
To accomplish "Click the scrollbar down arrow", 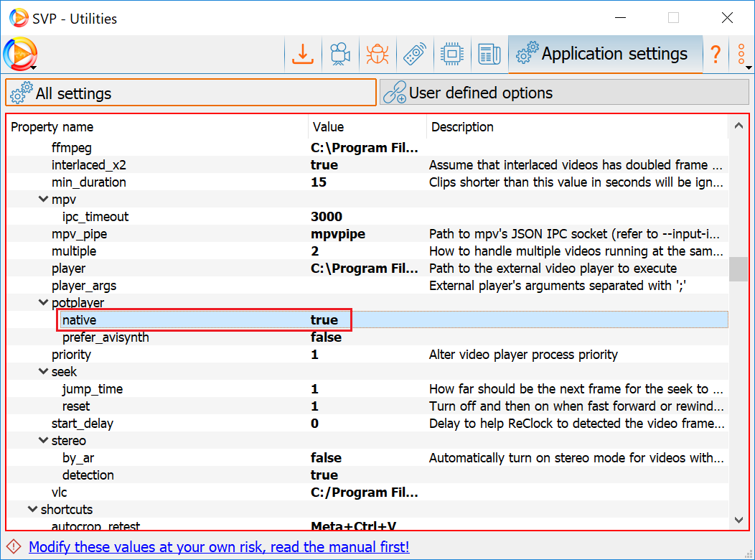I will tap(738, 520).
